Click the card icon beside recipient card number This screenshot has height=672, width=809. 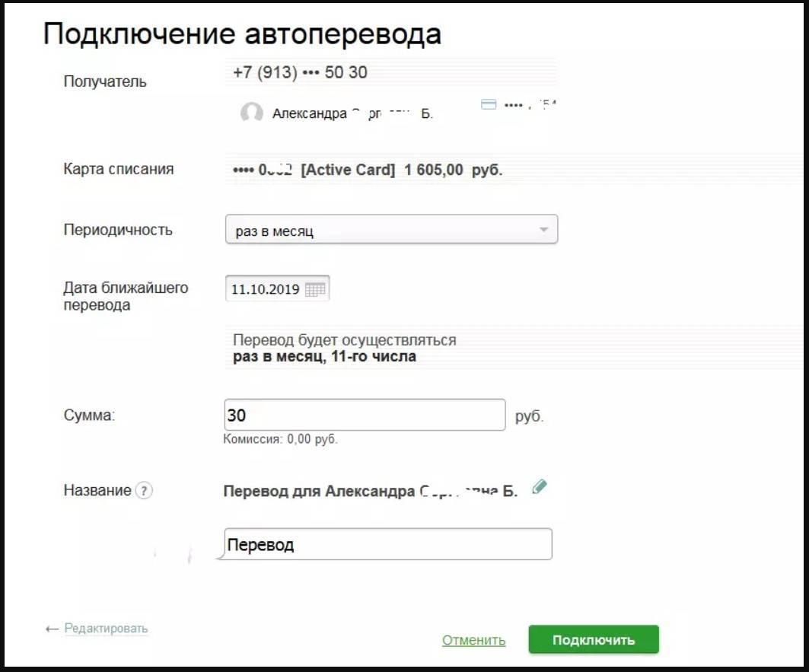pos(489,105)
